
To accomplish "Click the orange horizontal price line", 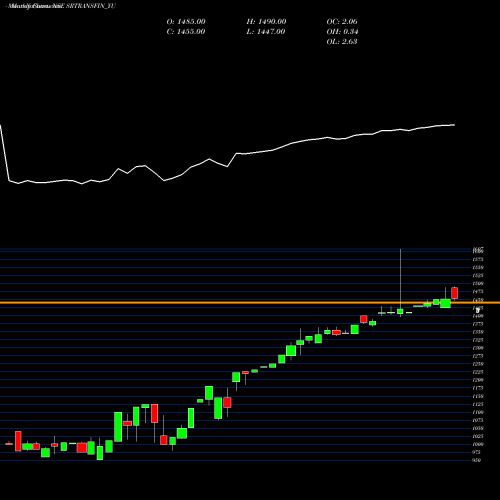I will (x=250, y=303).
